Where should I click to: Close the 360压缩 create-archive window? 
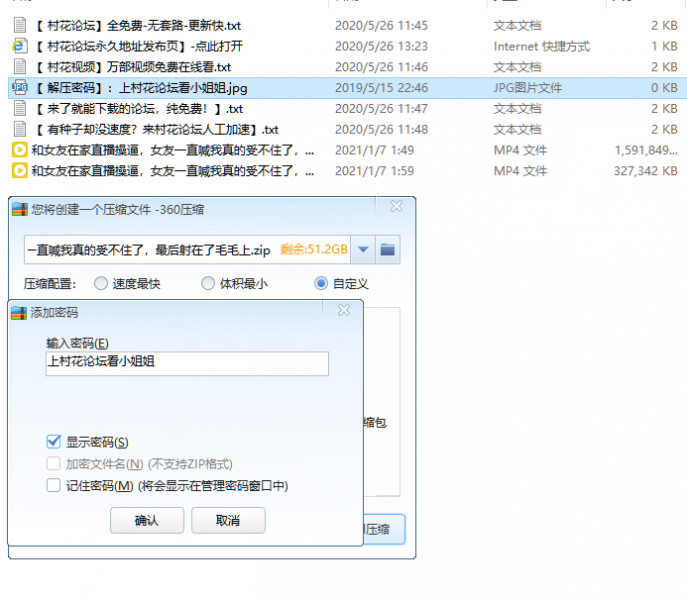click(x=396, y=206)
